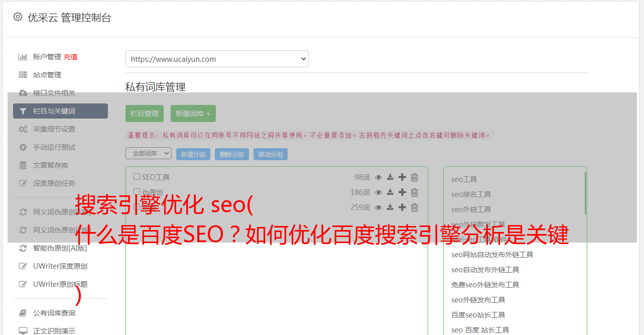
Task: Open 深度原创任务 sidebar item
Action: pos(54,183)
